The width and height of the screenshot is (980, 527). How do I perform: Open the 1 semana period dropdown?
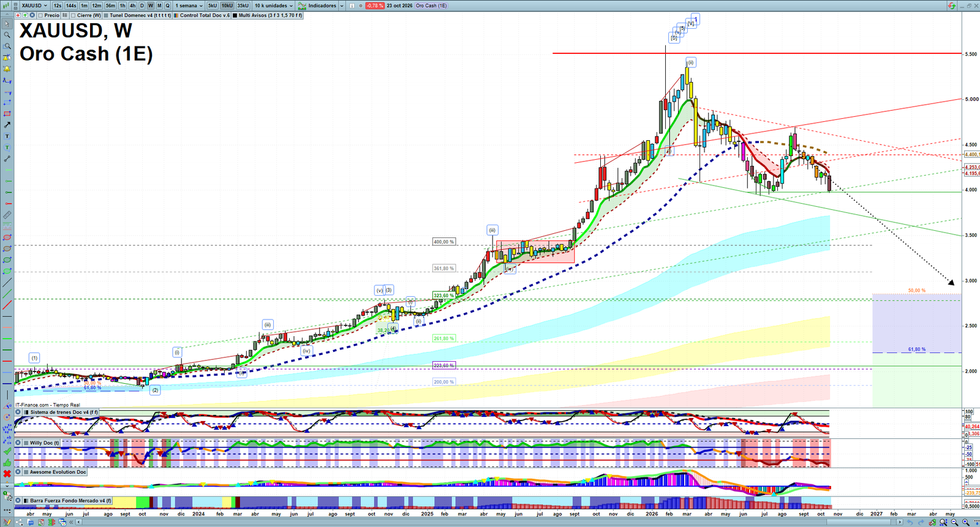pos(189,6)
